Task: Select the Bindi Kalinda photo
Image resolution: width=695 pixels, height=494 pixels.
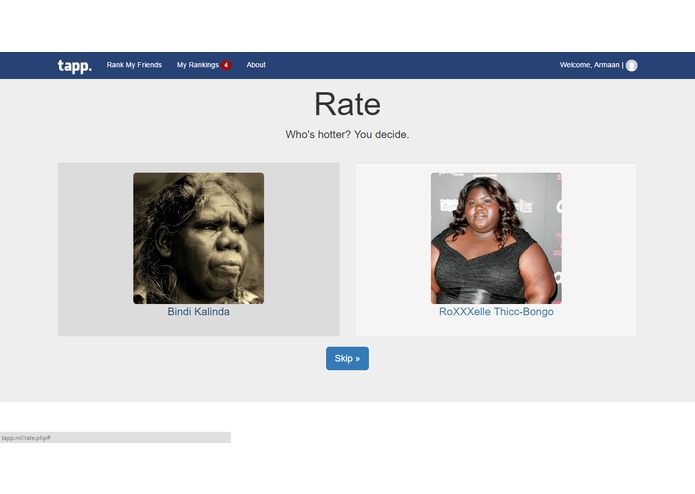Action: click(199, 238)
